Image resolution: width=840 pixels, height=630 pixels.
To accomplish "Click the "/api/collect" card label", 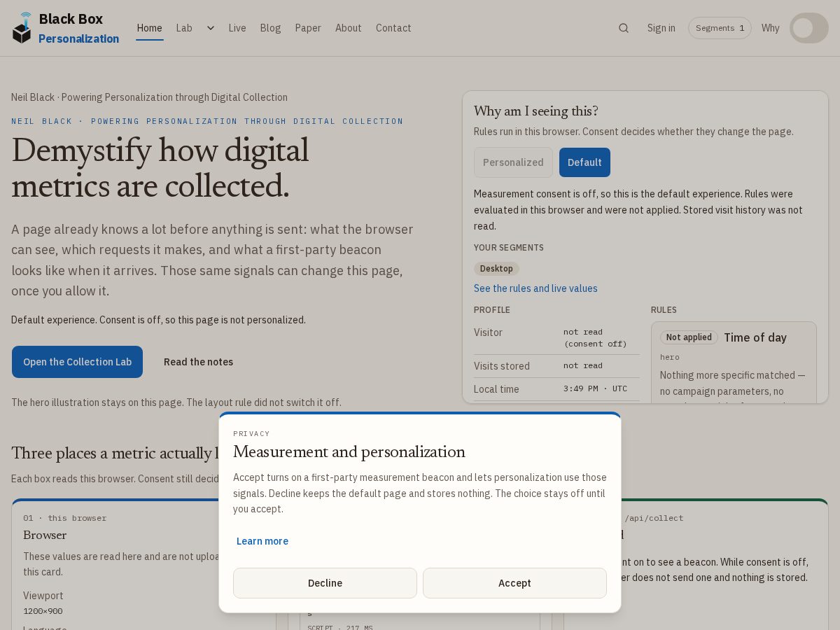I will click(654, 518).
